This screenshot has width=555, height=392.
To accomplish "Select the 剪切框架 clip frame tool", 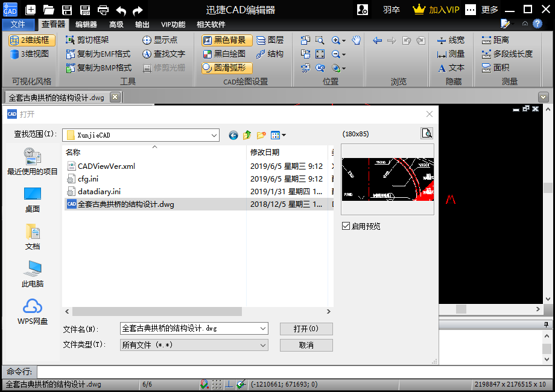I will point(87,40).
